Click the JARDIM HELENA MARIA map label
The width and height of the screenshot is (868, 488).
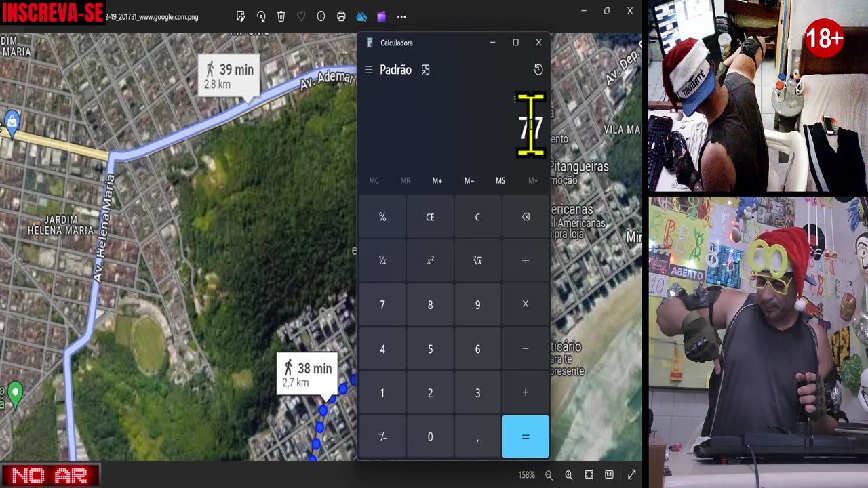pos(60,225)
